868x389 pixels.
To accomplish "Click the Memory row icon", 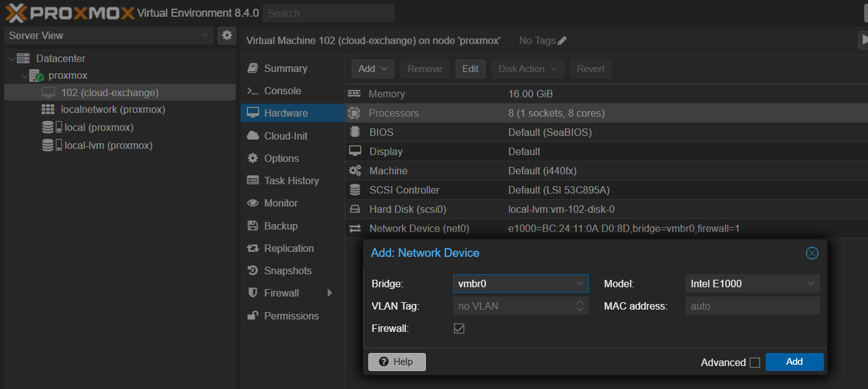I will click(x=355, y=94).
